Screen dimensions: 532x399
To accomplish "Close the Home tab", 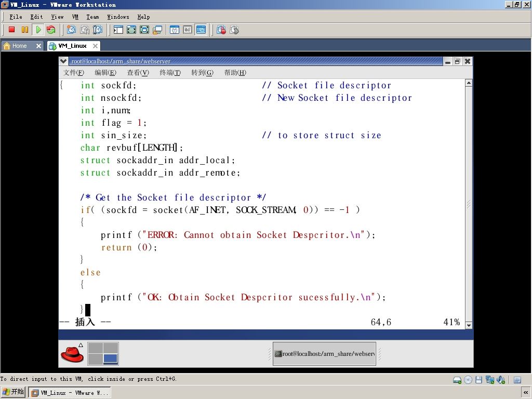I will (x=38, y=46).
